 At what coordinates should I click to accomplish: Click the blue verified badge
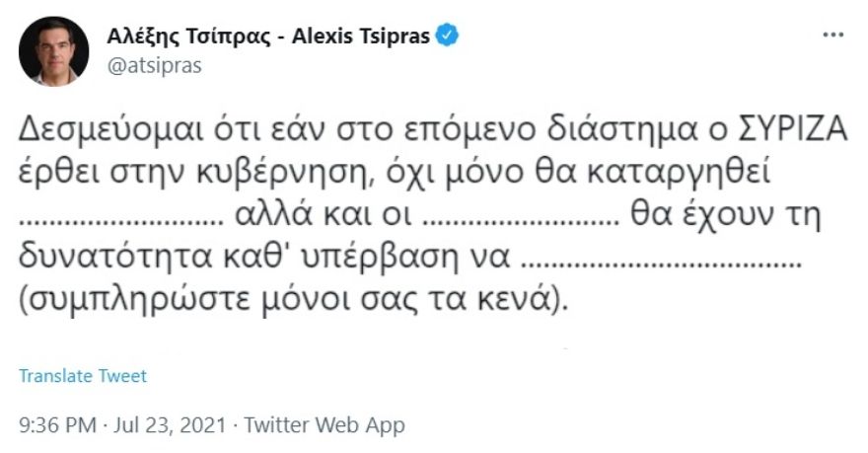tap(449, 37)
